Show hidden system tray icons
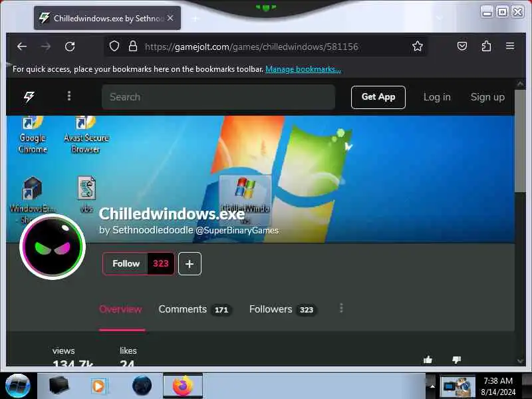The width and height of the screenshot is (532, 399). [x=432, y=386]
